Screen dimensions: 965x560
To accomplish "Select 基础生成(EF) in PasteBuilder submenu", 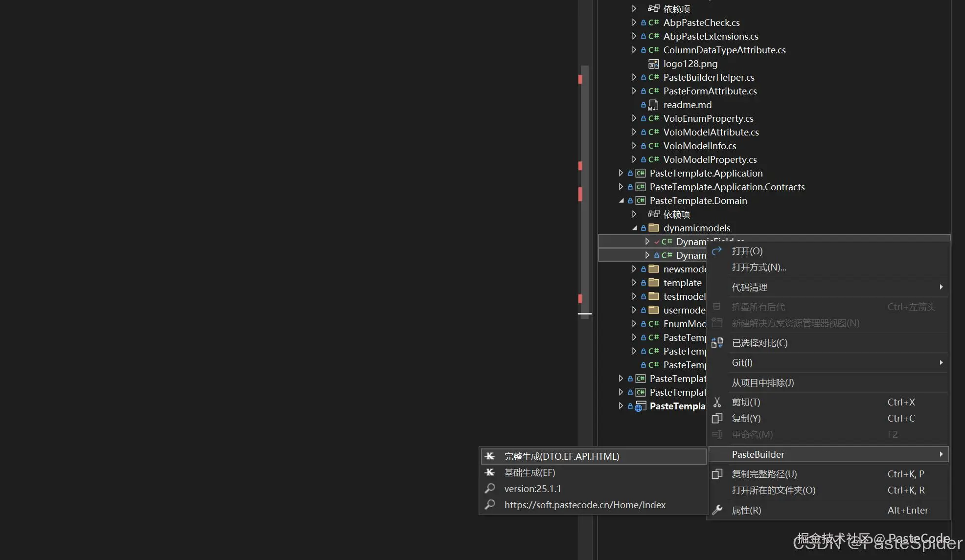I will pos(529,472).
